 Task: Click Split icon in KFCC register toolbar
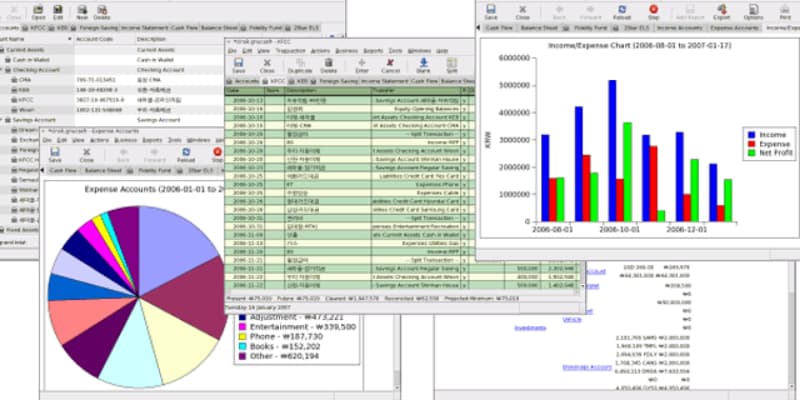(x=452, y=65)
